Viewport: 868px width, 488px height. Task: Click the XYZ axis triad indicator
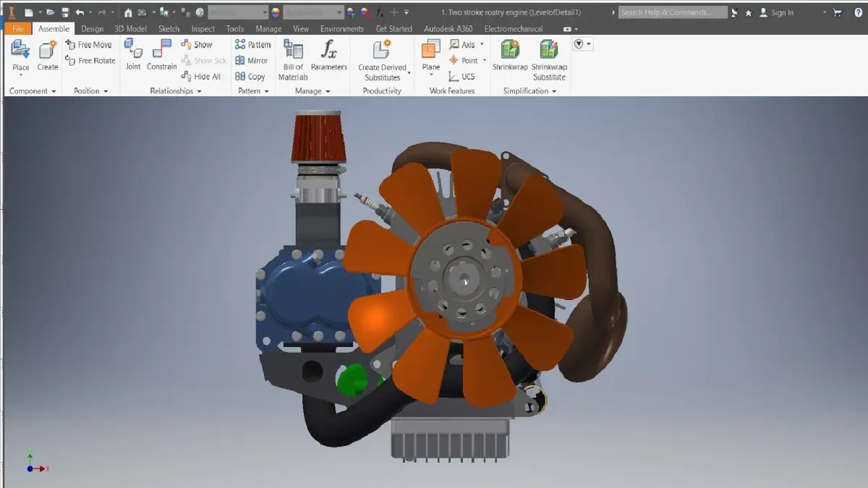click(36, 461)
